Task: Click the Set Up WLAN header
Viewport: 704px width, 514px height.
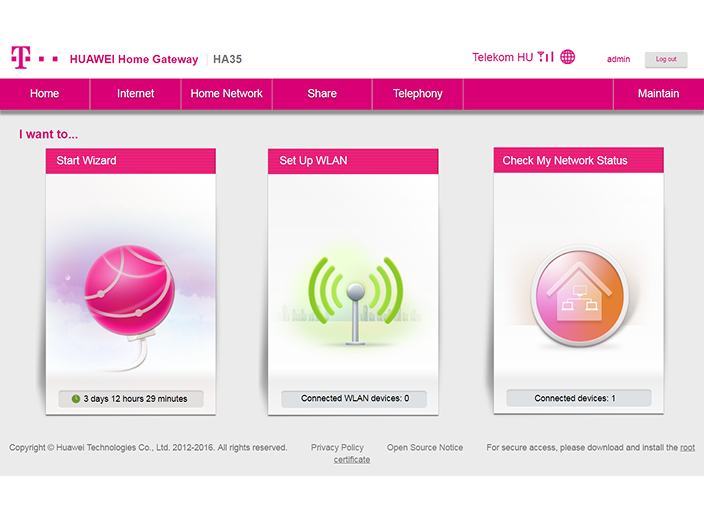Action: (x=353, y=161)
